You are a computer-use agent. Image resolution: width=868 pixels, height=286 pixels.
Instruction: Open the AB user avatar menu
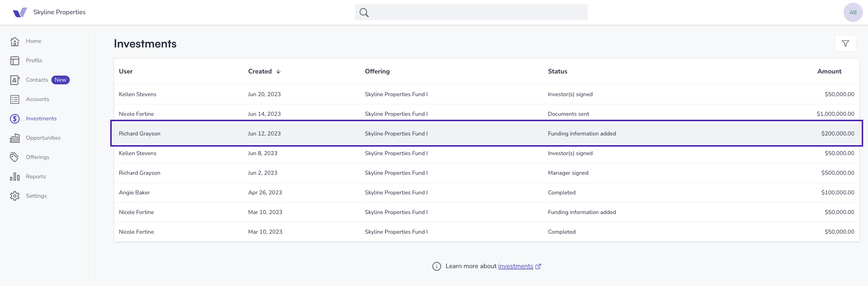[x=853, y=12]
